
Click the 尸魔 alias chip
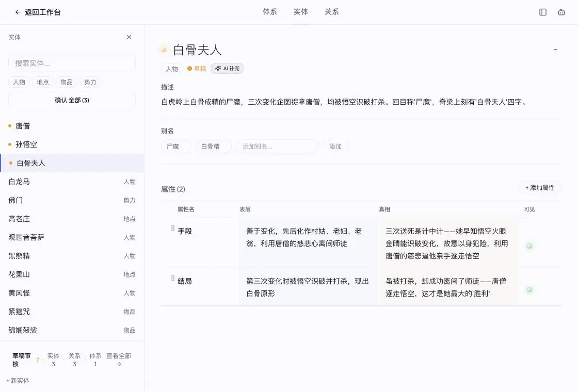176,146
